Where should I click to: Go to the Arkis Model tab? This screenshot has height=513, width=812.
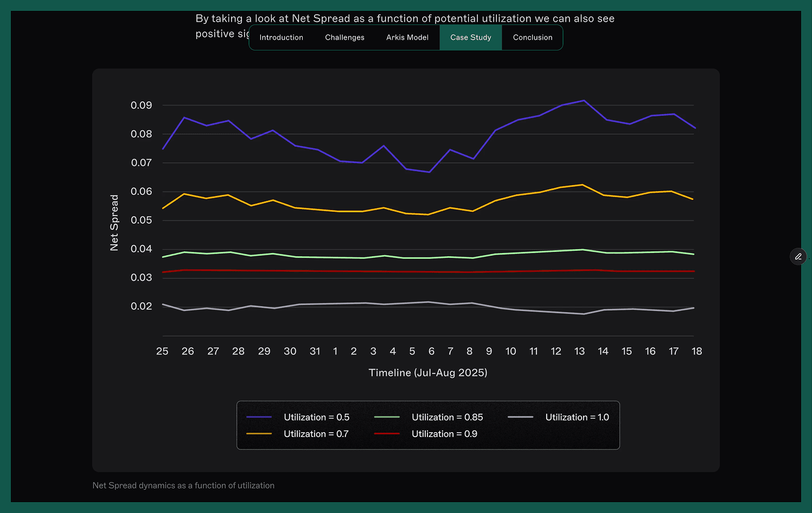pos(407,37)
